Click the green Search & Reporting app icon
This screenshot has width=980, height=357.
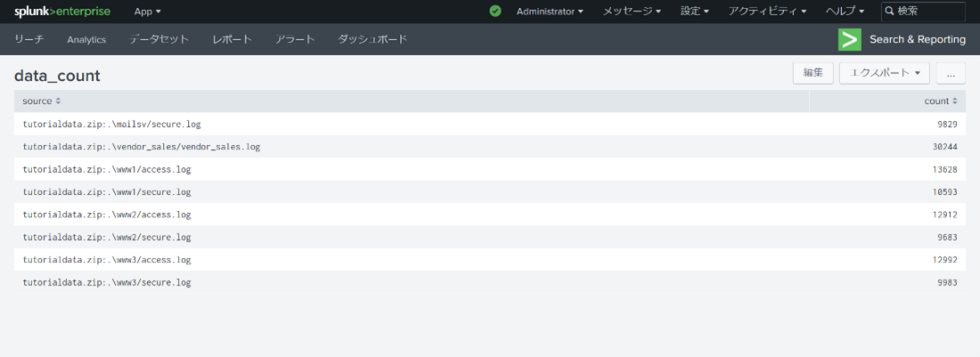pos(849,39)
